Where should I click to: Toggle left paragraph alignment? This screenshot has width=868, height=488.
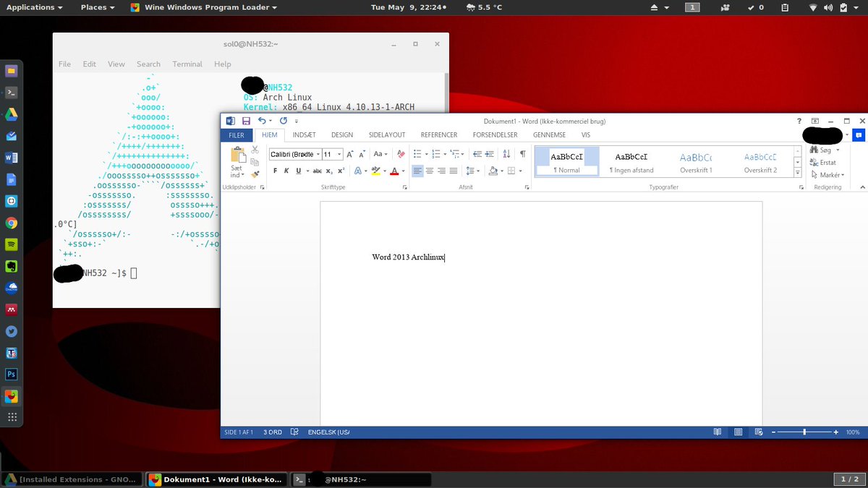[417, 171]
